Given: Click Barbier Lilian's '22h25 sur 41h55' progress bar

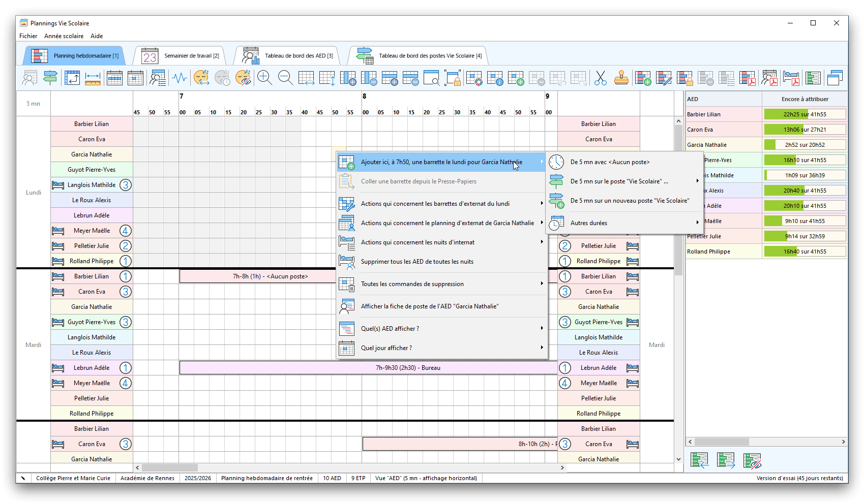Looking at the screenshot, I should click(805, 114).
